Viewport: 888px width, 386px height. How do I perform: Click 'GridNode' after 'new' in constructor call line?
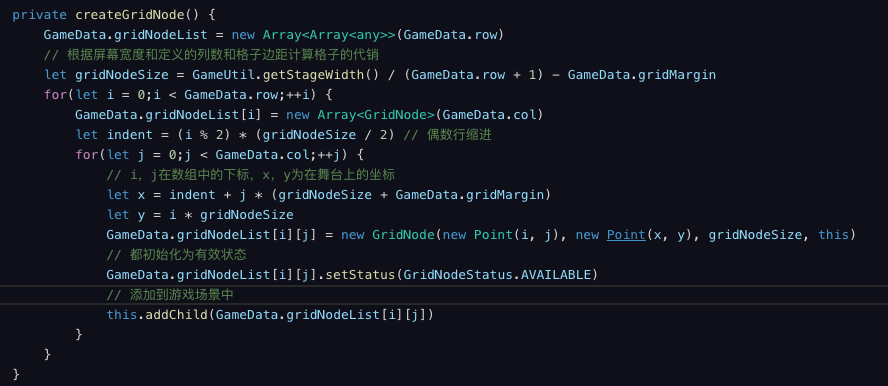[x=403, y=234]
